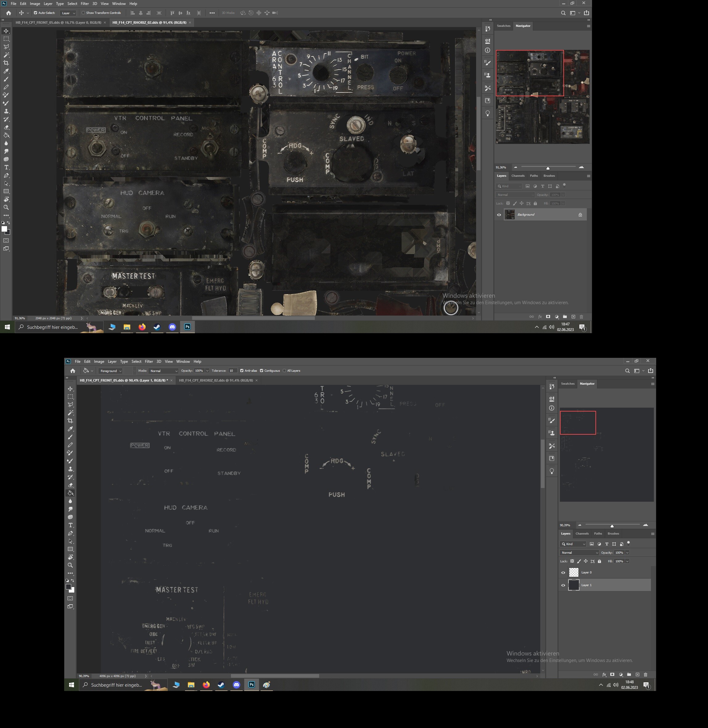Open the Filter menu in upper window
The image size is (708, 728).
tap(85, 4)
